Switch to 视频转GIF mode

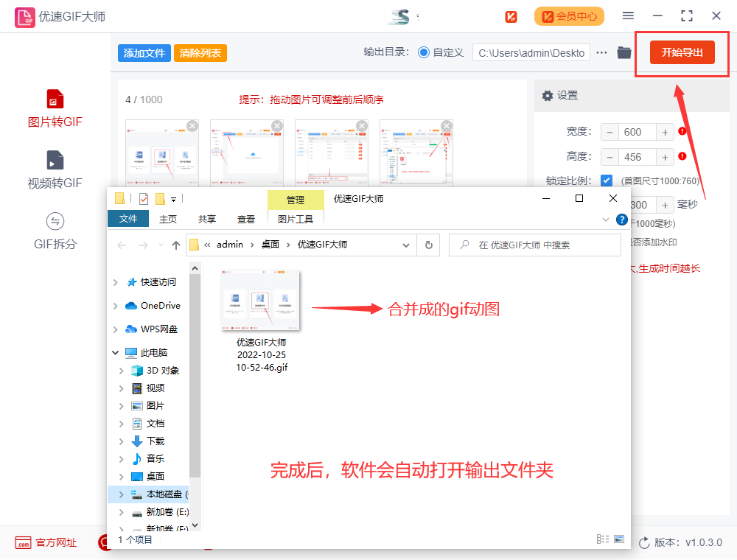coord(55,169)
